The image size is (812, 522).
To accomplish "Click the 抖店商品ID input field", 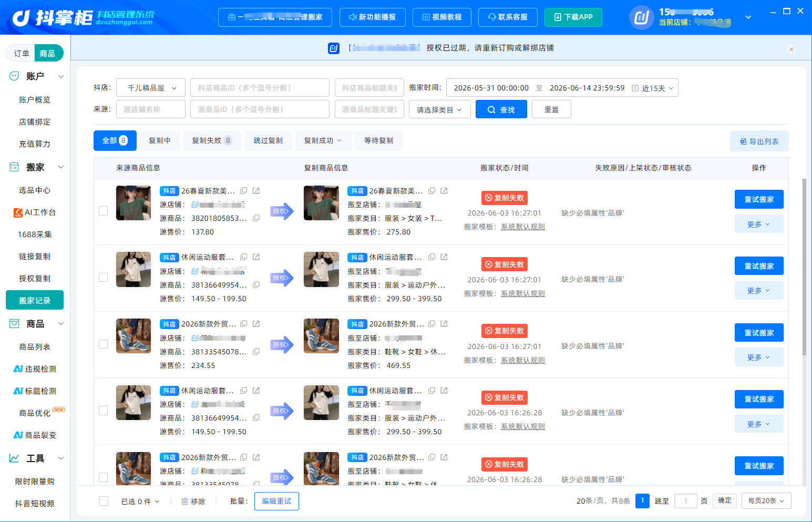I will (260, 88).
